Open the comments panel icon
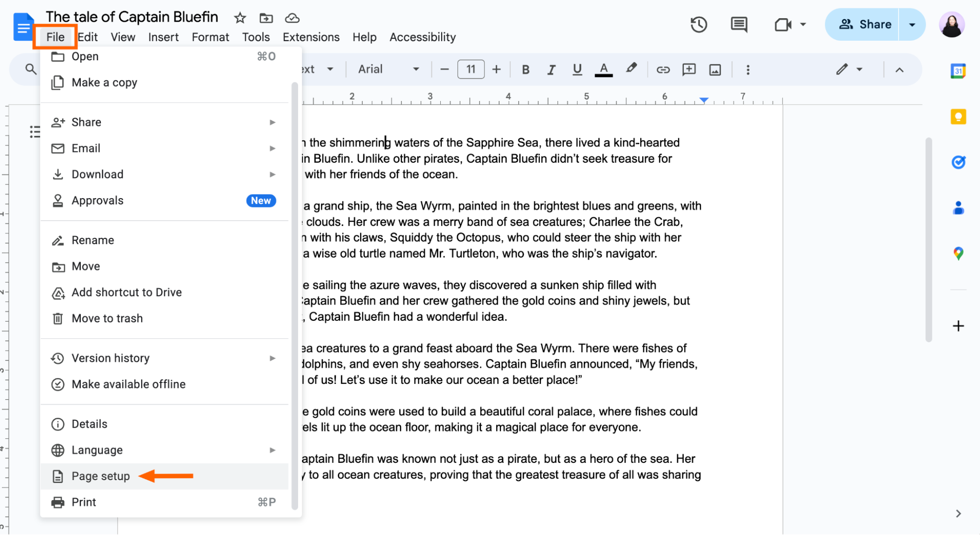Image resolution: width=980 pixels, height=535 pixels. (738, 24)
